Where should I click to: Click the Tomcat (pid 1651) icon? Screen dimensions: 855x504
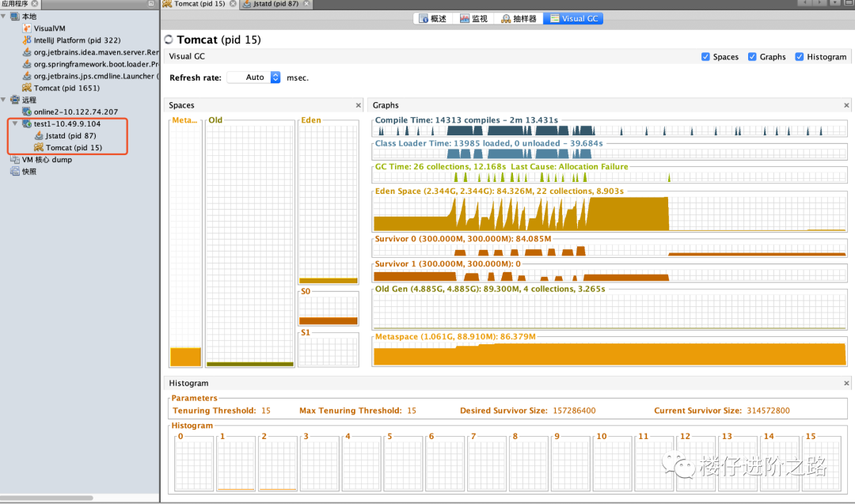coord(27,88)
